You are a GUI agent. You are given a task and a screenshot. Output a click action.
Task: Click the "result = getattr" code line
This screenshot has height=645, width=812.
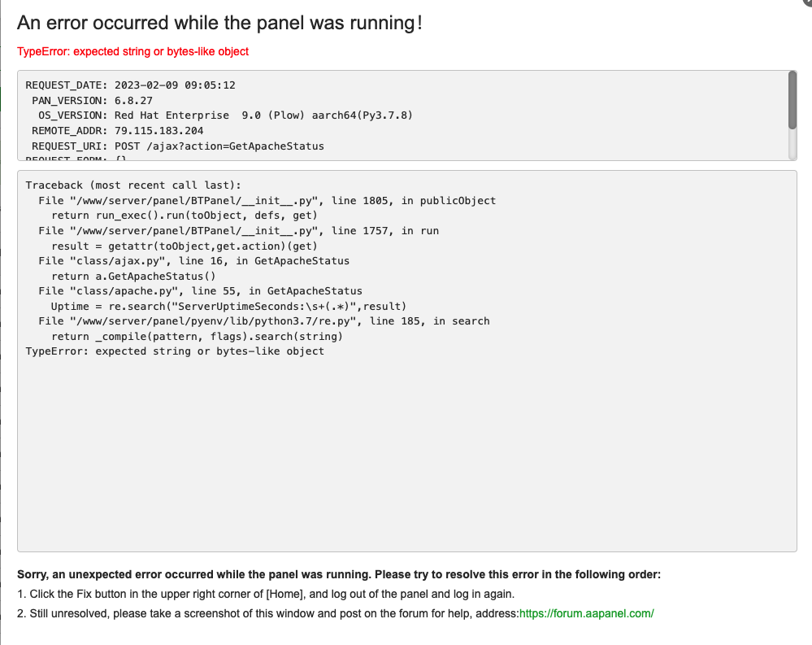point(184,246)
